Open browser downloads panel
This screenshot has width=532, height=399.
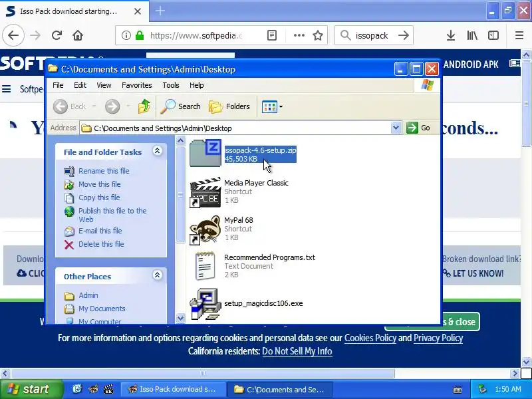(451, 35)
